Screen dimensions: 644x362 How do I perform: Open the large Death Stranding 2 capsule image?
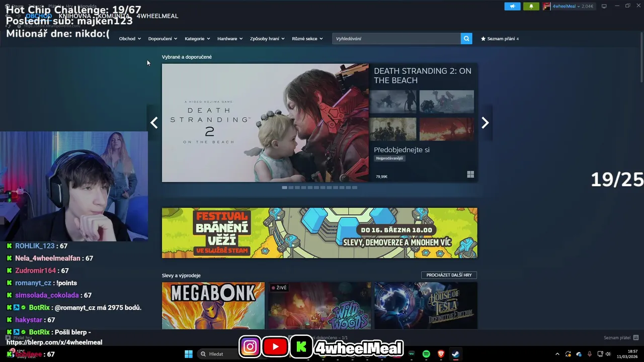pyautogui.click(x=265, y=123)
